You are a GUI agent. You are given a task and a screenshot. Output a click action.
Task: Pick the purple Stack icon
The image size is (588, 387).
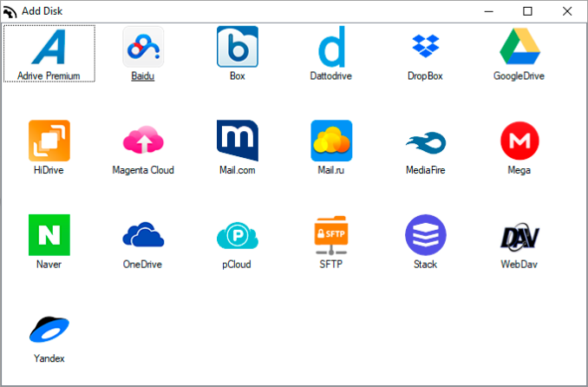pos(425,234)
